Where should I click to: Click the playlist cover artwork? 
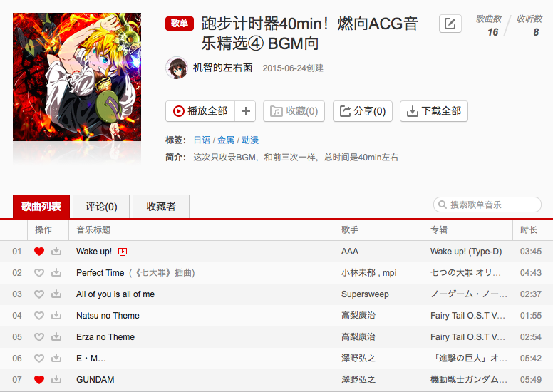coord(77,77)
